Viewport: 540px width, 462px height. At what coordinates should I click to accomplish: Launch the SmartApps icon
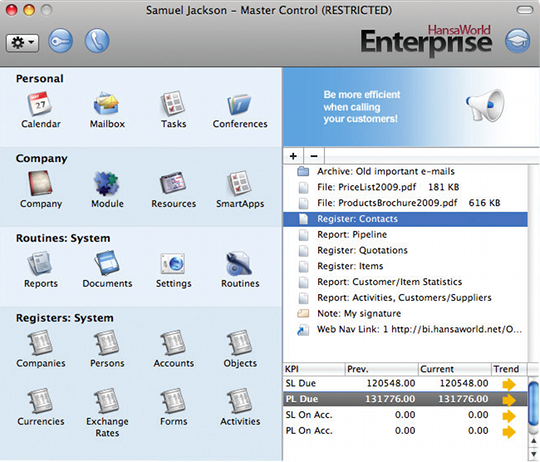click(x=239, y=183)
